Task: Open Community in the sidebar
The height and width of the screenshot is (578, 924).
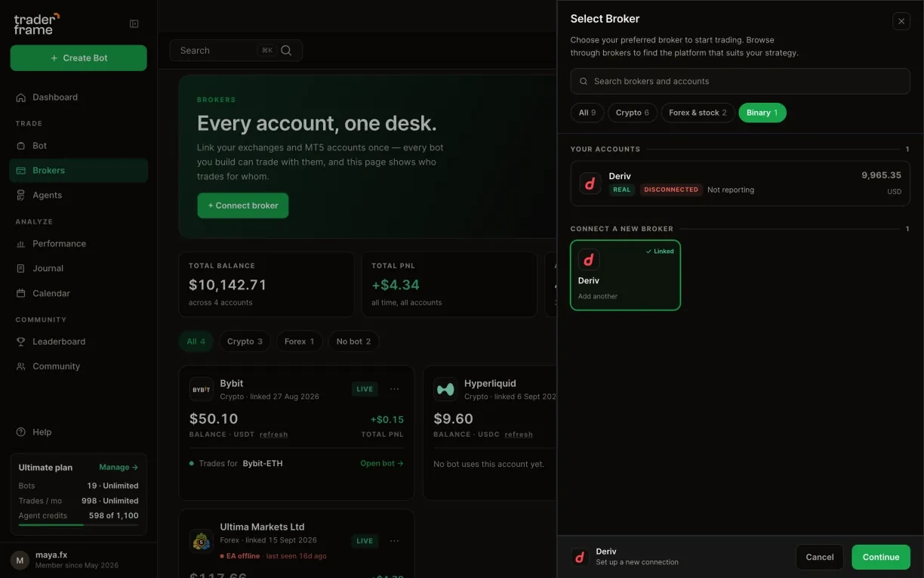Action: click(79, 366)
